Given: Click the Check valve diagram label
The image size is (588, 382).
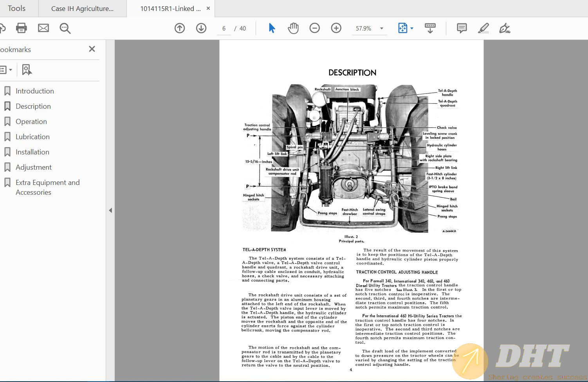Looking at the screenshot, I should 447,127.
